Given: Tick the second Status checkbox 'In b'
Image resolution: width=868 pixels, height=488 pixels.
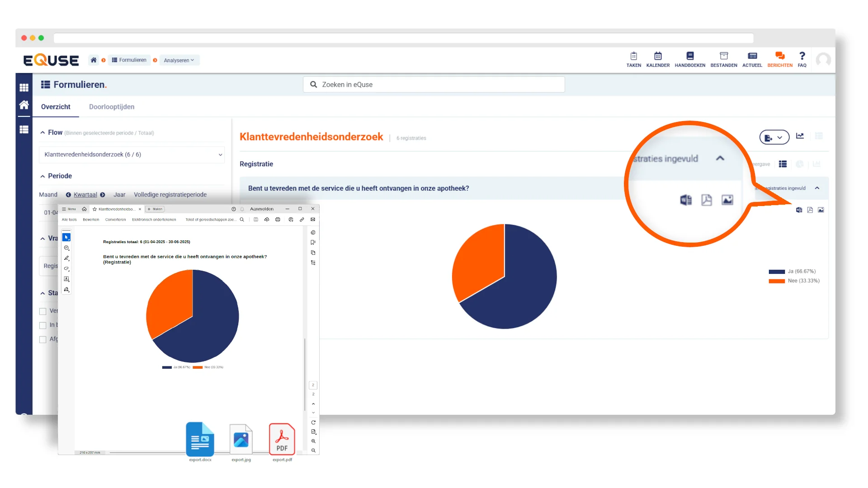Looking at the screenshot, I should click(43, 325).
